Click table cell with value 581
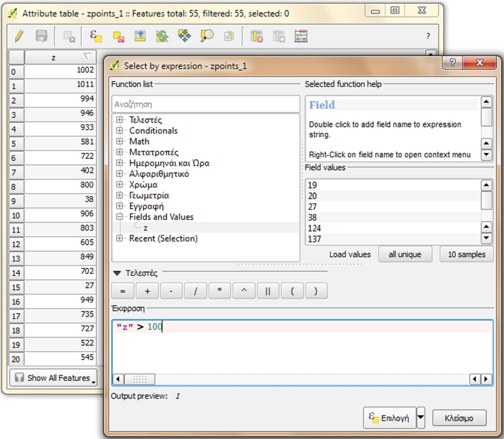Image resolution: width=504 pixels, height=439 pixels. 60,141
